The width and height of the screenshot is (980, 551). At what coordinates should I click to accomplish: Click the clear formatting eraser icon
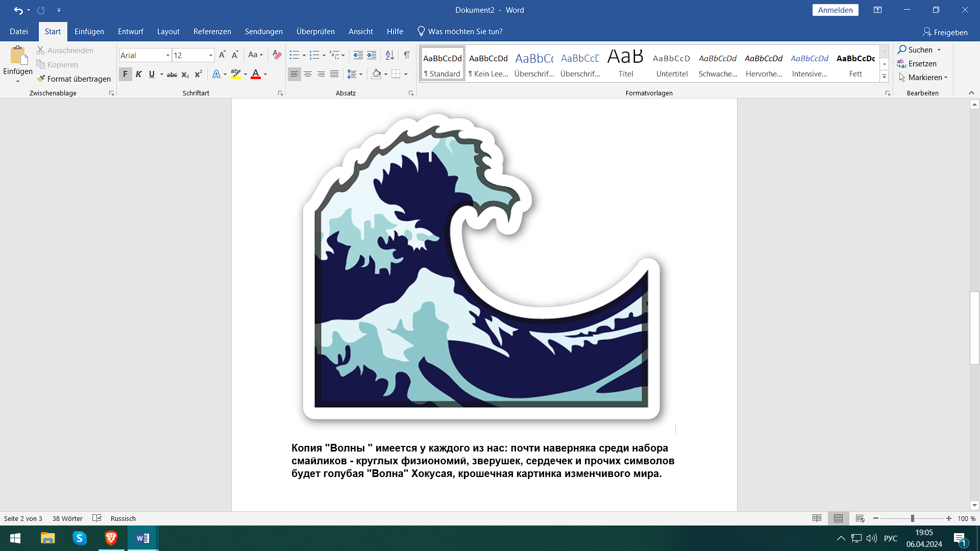coord(277,55)
